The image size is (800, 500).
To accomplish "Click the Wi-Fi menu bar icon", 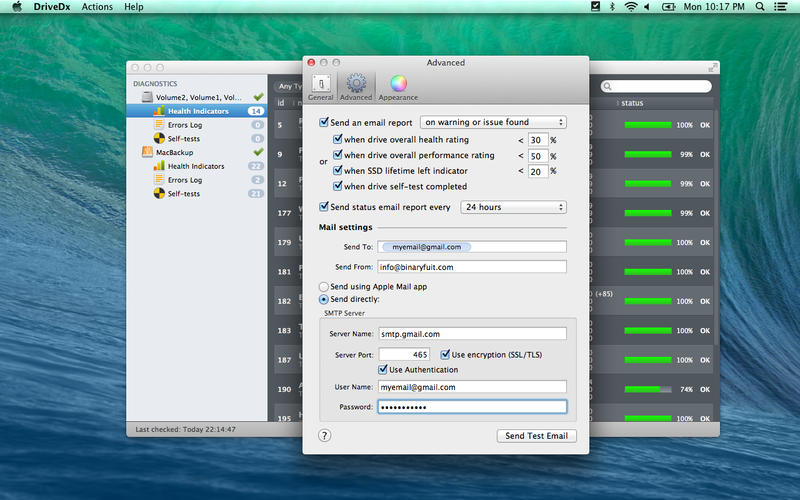I will tap(631, 7).
